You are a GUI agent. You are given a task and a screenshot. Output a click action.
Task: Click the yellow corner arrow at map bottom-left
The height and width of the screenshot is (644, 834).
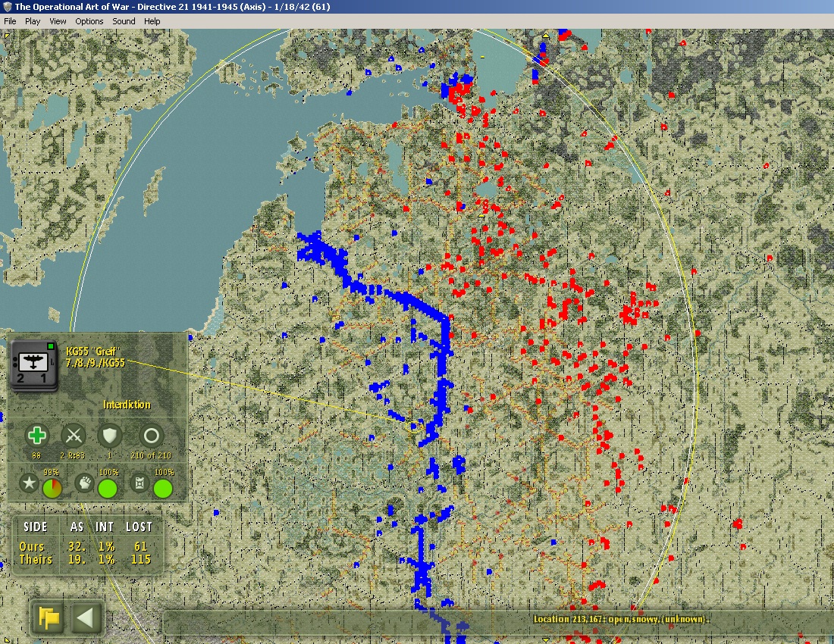tap(6, 639)
